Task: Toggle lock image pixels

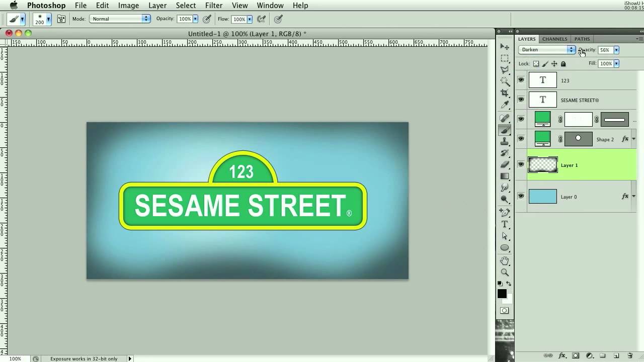Action: coord(545,64)
